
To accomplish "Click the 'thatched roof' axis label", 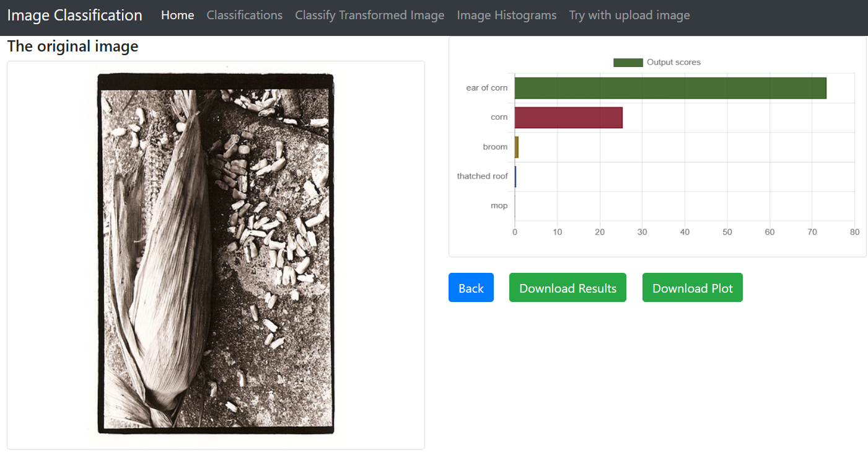I will pos(483,176).
